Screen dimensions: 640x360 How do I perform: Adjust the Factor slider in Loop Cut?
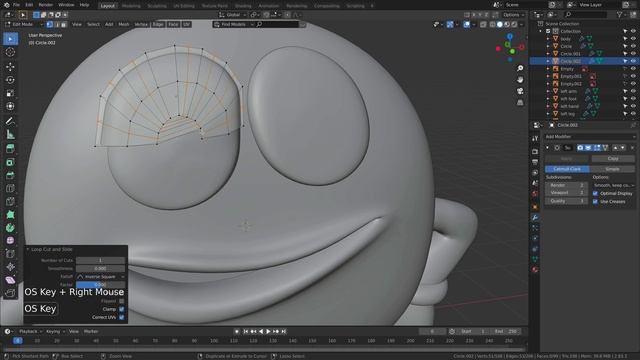click(100, 284)
